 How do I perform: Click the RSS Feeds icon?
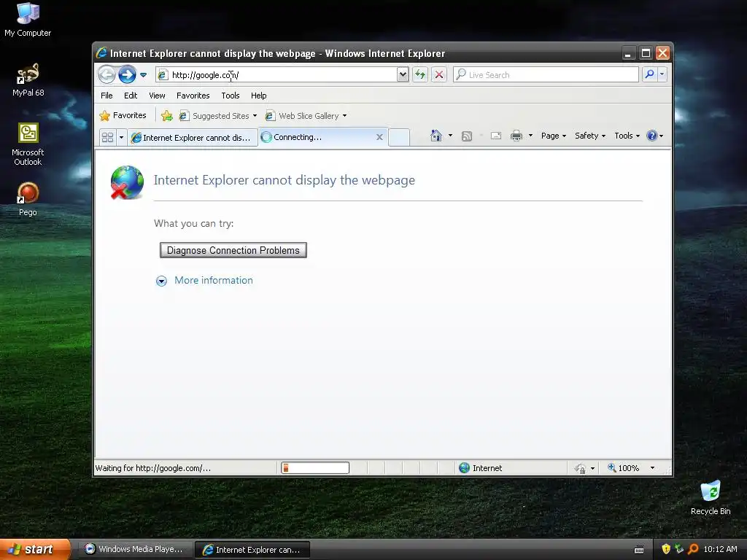click(x=467, y=136)
